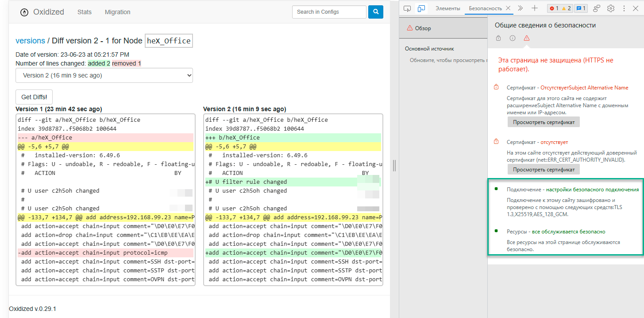Screen dimensions: 644x318
Task: Click the padlock icon under security overview
Action: coord(498,38)
